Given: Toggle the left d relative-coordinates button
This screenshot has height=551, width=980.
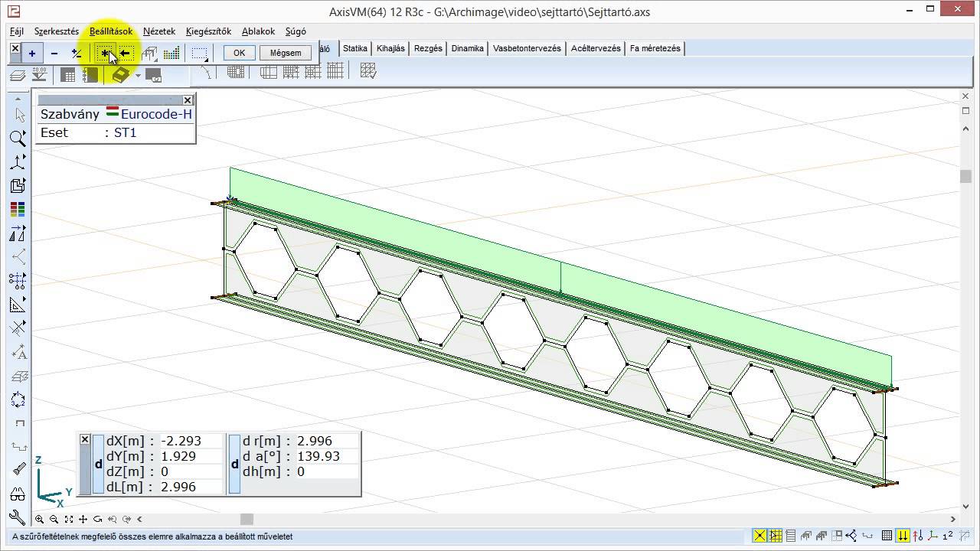Looking at the screenshot, I should (x=98, y=464).
